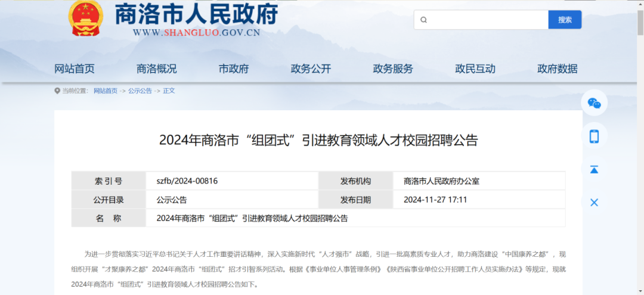Open the mobile phone version icon
The height and width of the screenshot is (295, 644).
[594, 136]
